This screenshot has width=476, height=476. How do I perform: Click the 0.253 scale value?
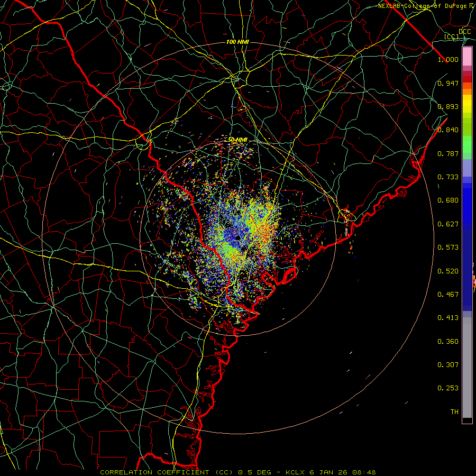(448, 388)
